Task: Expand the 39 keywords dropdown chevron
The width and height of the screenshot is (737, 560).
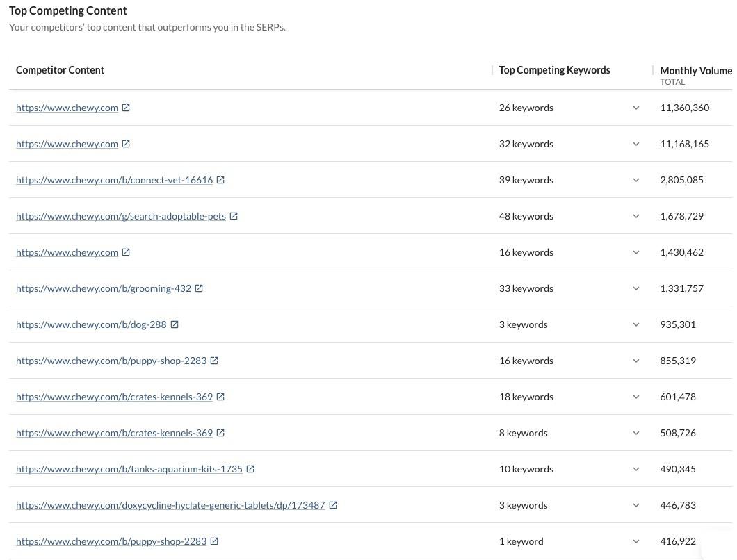Action: (x=635, y=180)
